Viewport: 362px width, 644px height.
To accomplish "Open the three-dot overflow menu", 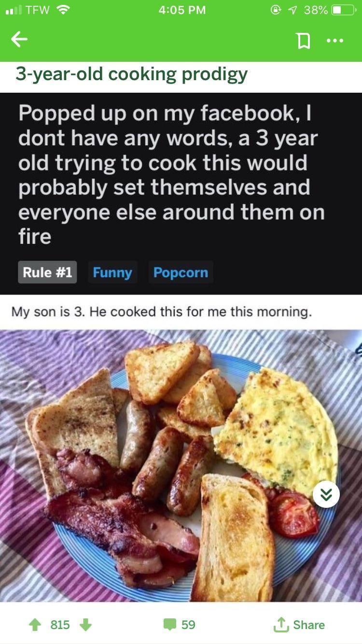I will click(335, 41).
